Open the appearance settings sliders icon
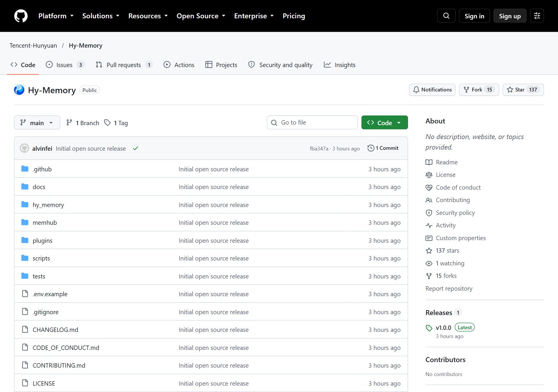558x392 pixels. [x=537, y=16]
